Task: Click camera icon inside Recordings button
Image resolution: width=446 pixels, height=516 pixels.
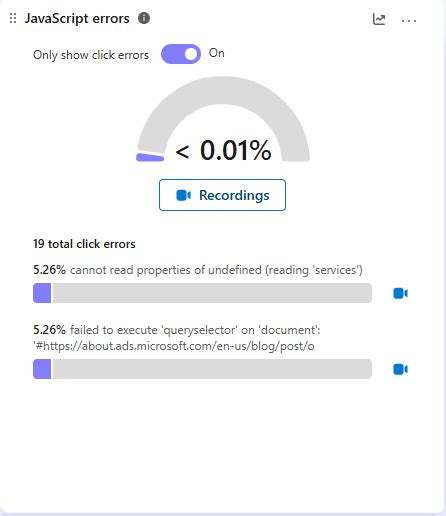Action: [x=183, y=195]
